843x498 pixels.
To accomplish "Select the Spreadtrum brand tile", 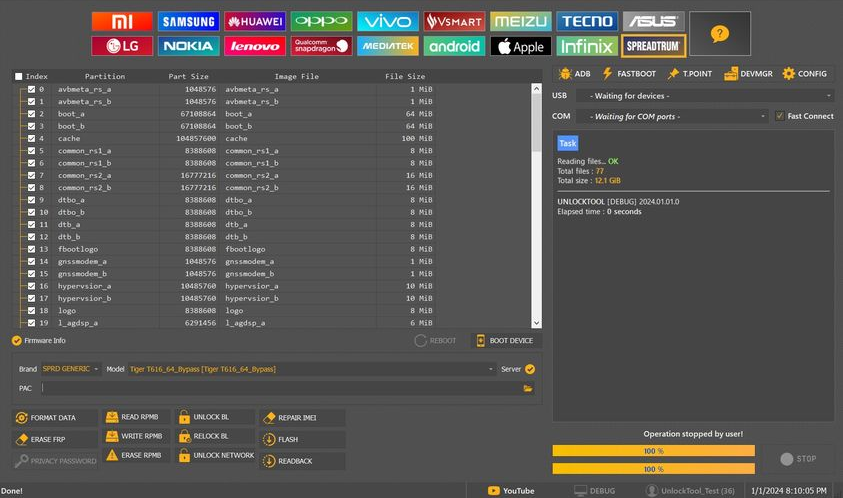I will (x=653, y=46).
